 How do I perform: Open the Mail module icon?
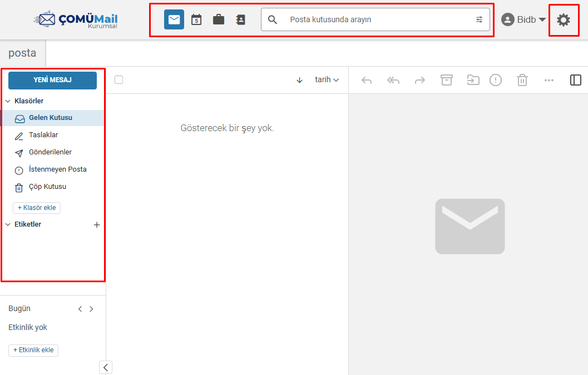[x=174, y=19]
